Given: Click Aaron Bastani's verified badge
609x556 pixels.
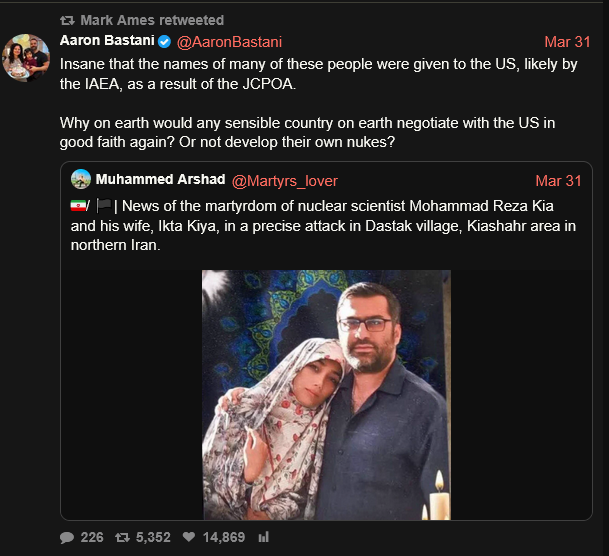Looking at the screenshot, I should (163, 42).
